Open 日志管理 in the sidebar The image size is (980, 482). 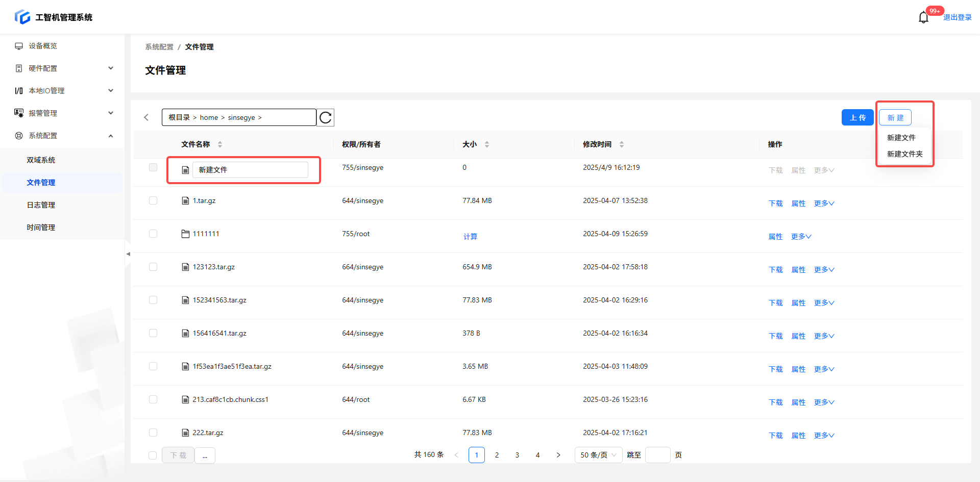[41, 205]
